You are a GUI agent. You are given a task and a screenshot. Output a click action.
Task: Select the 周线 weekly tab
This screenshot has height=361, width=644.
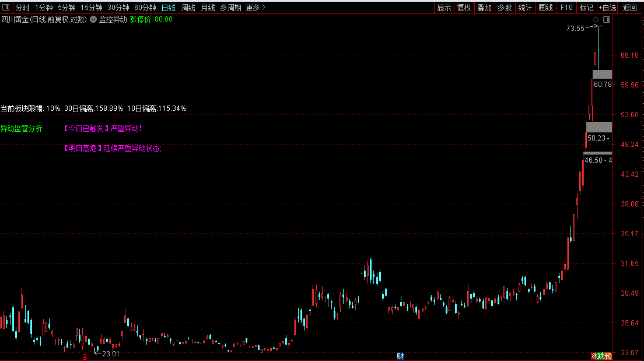tap(188, 8)
